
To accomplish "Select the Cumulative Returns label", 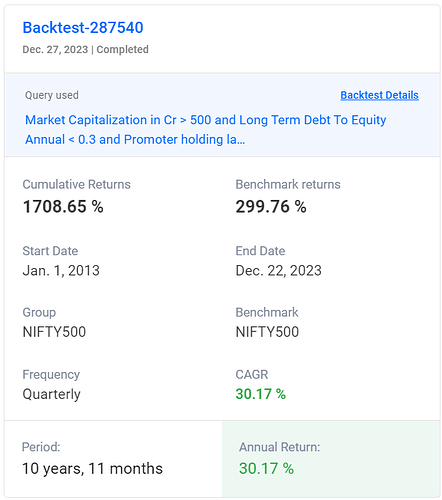I will [76, 184].
